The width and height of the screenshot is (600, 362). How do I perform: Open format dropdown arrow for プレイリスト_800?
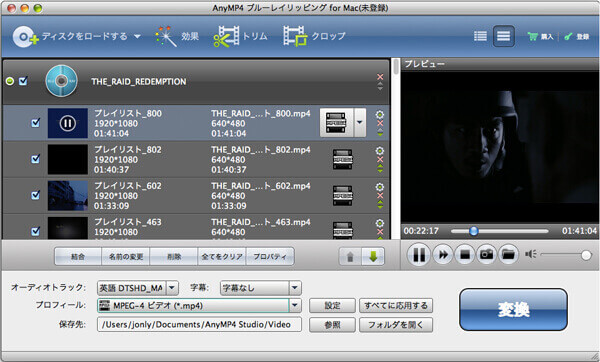click(360, 122)
